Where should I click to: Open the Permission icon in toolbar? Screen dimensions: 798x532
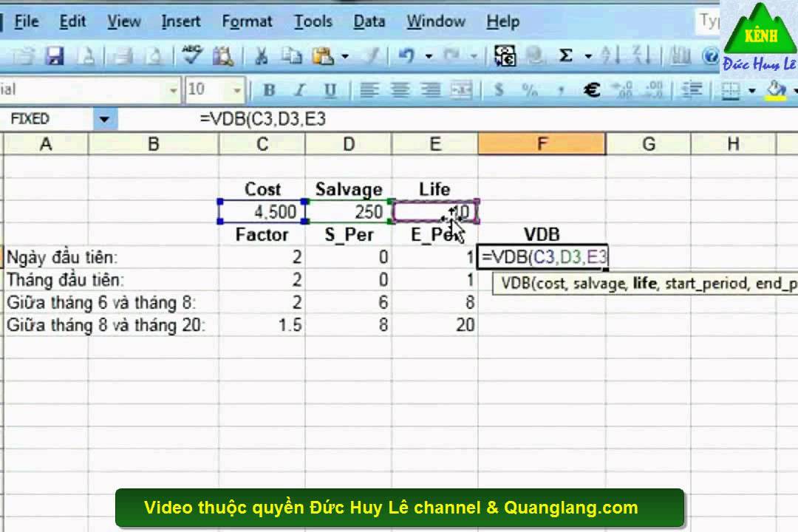pyautogui.click(x=86, y=55)
